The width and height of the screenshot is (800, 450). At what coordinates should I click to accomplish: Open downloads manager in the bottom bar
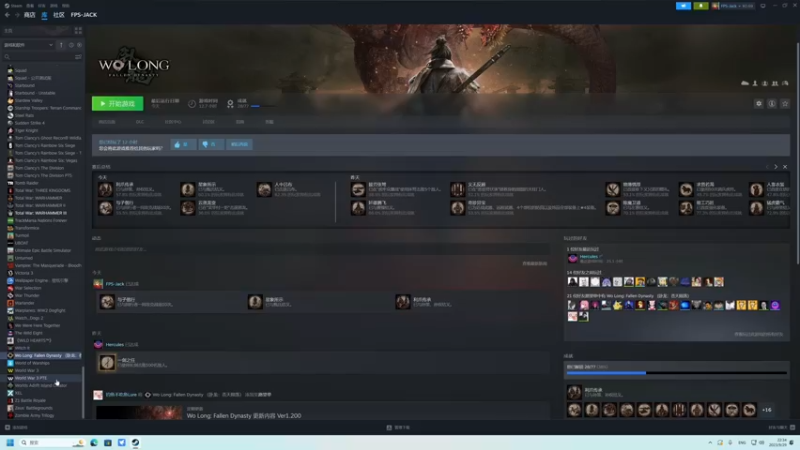tap(399, 428)
